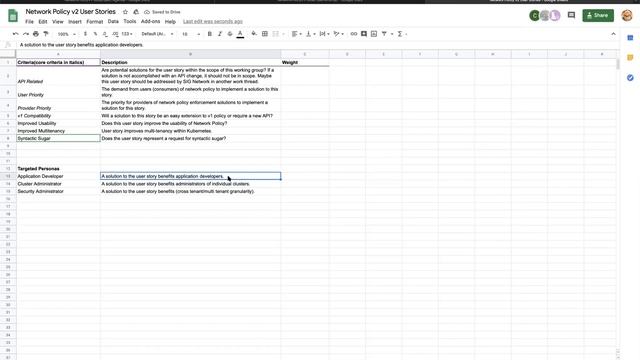Image resolution: width=640 pixels, height=360 pixels.
Task: Open the Tools menu
Action: [x=130, y=21]
